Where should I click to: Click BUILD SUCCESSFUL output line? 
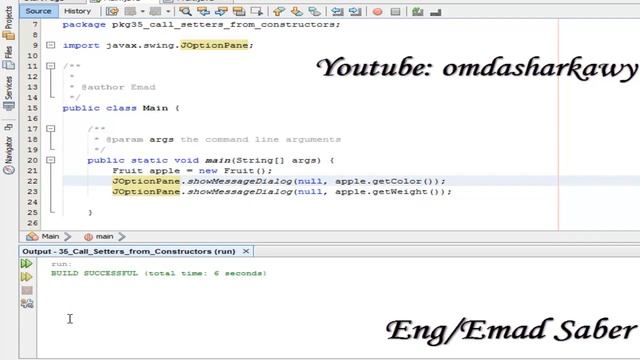tap(159, 273)
